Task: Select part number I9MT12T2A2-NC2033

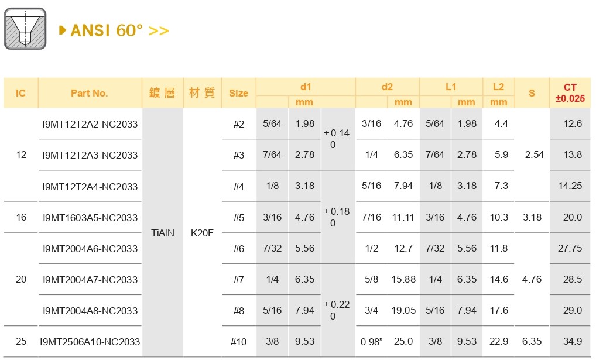Action: click(90, 124)
